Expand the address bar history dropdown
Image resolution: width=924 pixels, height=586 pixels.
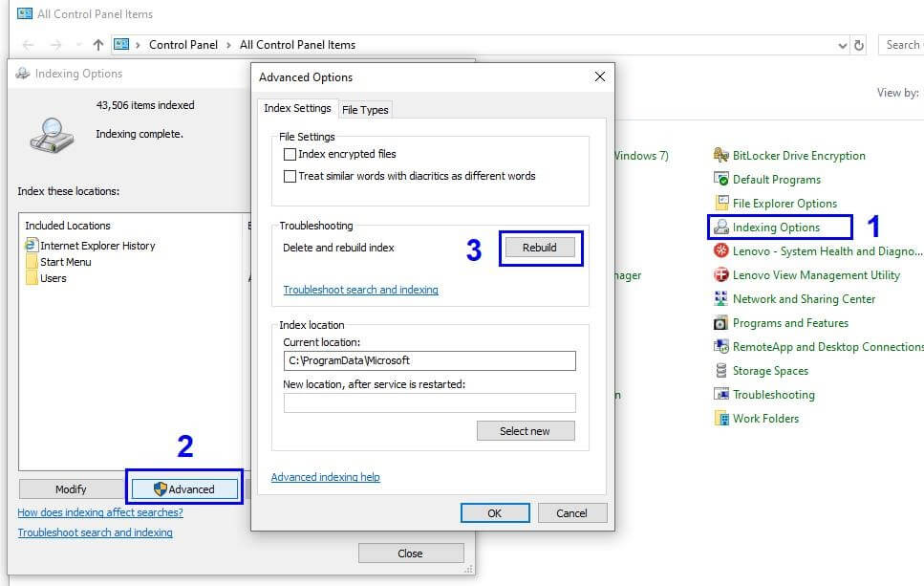[842, 44]
